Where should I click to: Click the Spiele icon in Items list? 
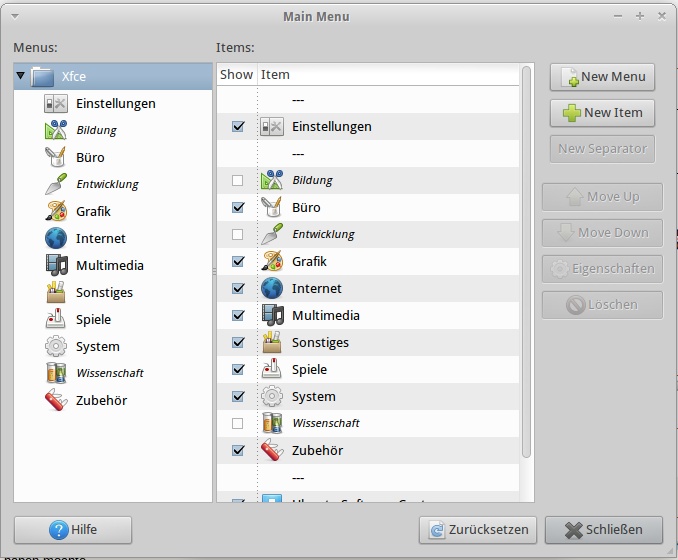[272, 370]
